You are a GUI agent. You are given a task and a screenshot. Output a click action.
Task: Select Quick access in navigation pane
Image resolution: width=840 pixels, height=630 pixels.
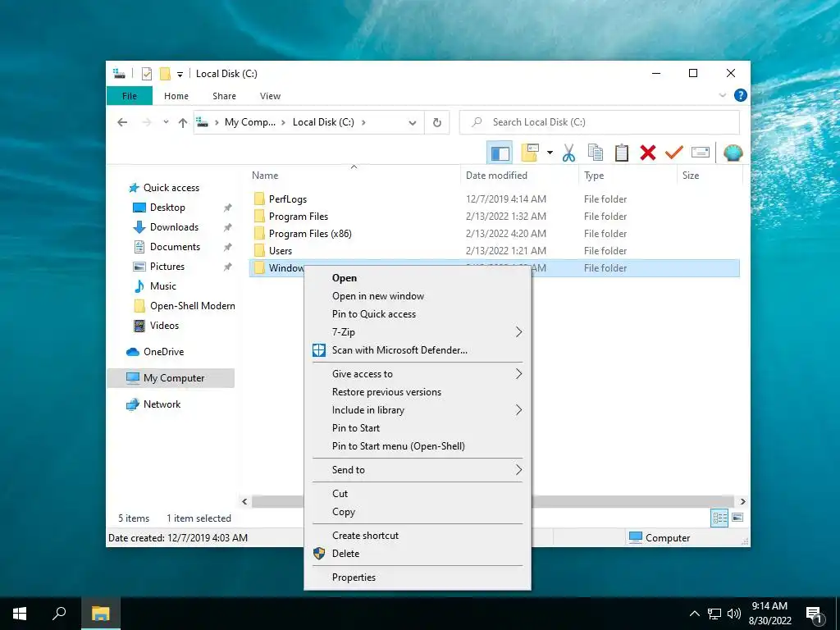pyautogui.click(x=171, y=188)
